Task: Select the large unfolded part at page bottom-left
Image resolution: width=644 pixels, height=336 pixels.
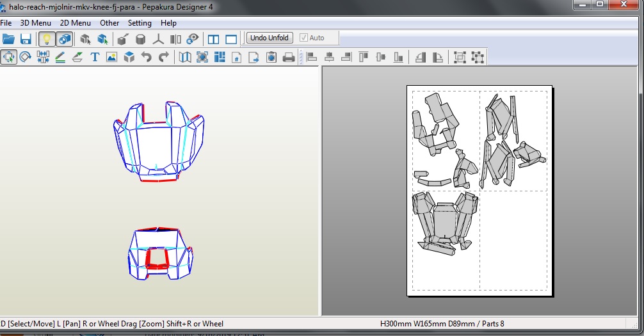Action: (446, 224)
